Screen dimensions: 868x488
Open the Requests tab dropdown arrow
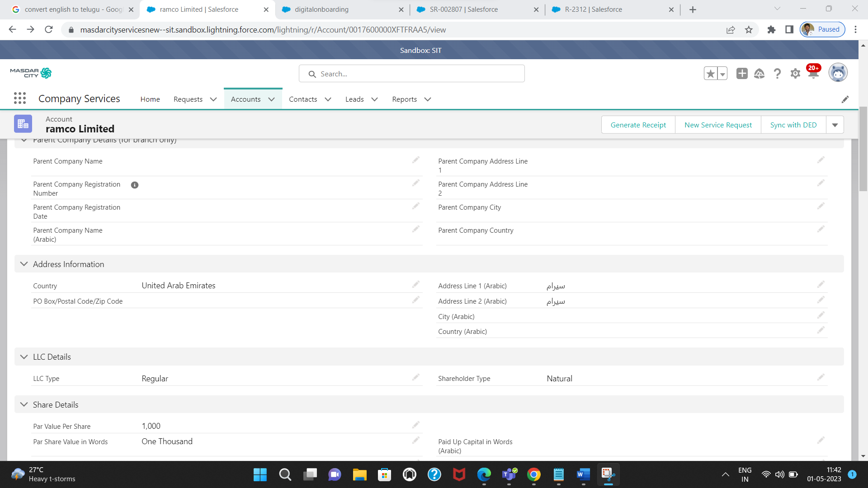click(x=213, y=99)
